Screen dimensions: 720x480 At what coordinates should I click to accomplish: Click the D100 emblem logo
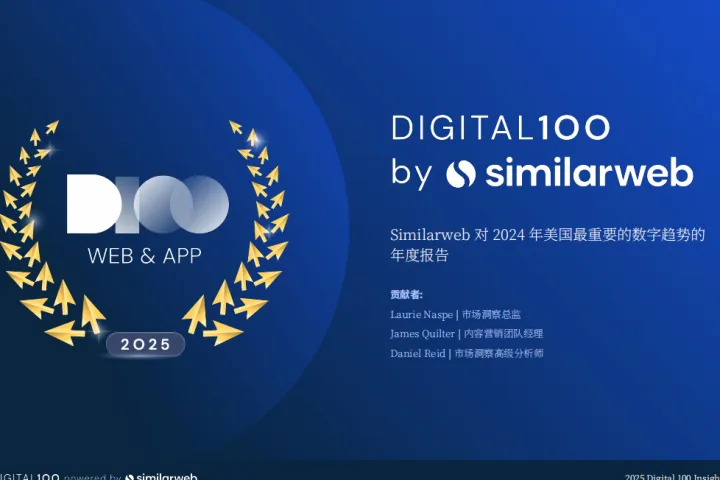(148, 204)
